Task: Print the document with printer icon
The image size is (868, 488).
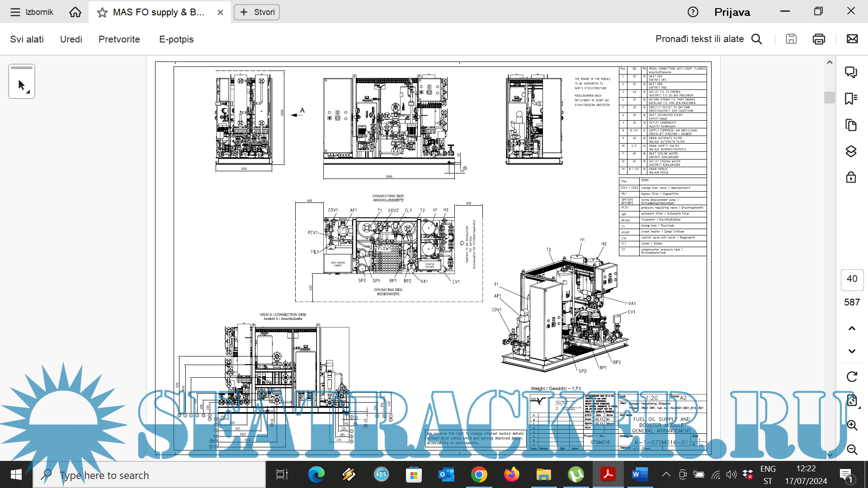Action: pyautogui.click(x=819, y=39)
